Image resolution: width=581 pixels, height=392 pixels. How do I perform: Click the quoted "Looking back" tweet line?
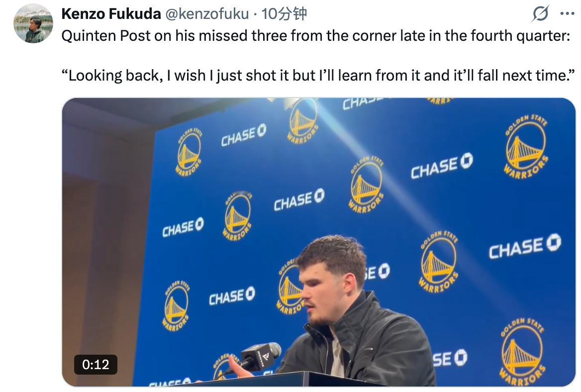(318, 76)
